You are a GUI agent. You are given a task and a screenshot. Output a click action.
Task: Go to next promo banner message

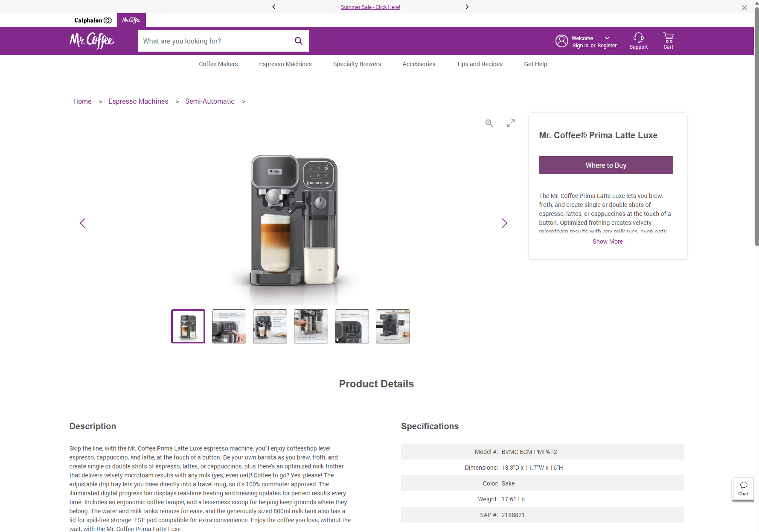click(467, 6)
